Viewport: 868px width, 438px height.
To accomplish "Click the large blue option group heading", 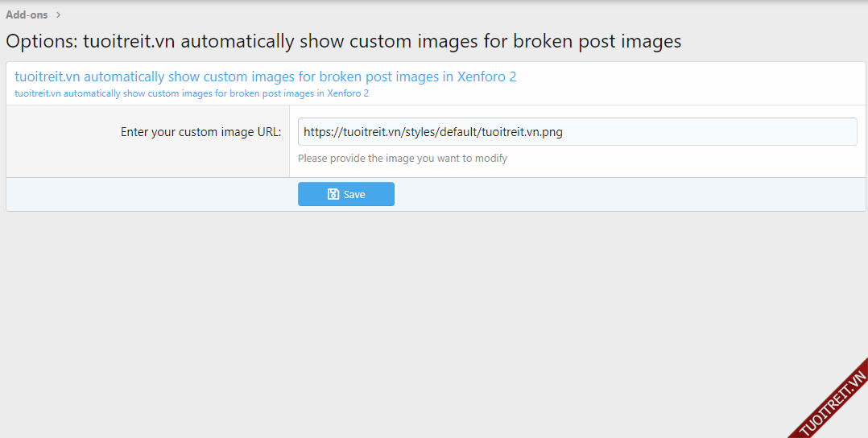I will [265, 77].
